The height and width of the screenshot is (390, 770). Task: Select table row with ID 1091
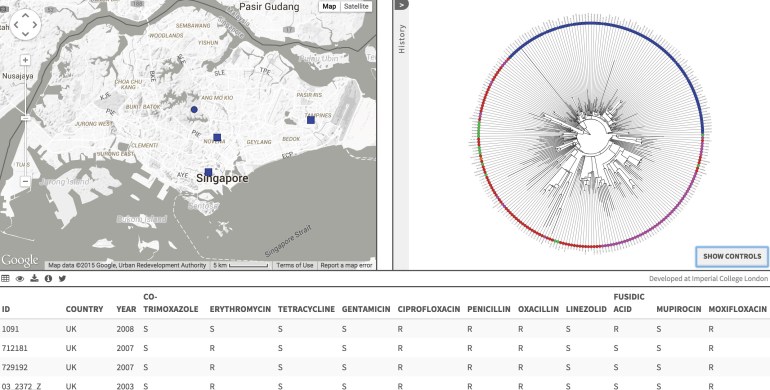(x=385, y=329)
